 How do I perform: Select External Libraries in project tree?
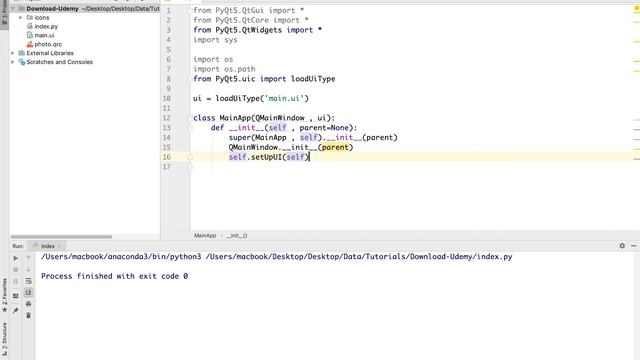(x=50, y=53)
